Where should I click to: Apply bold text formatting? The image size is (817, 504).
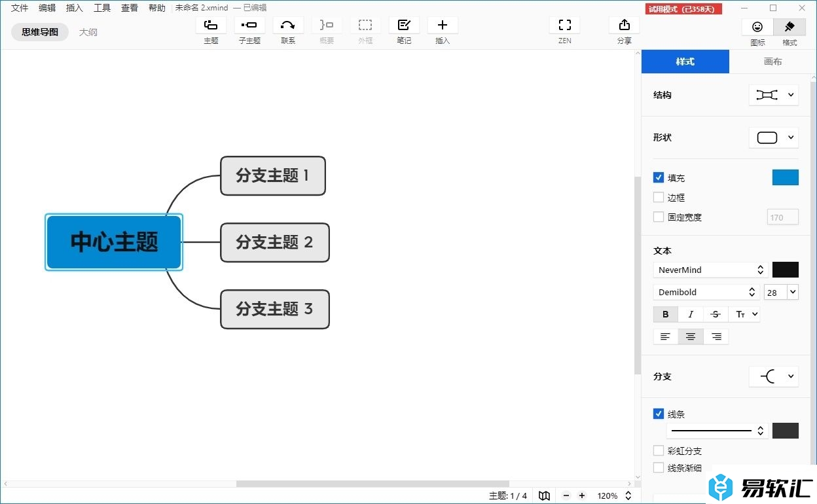[x=666, y=314]
